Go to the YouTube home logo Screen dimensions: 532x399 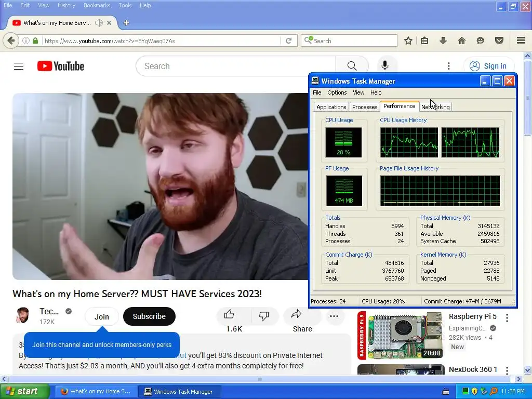(x=61, y=66)
